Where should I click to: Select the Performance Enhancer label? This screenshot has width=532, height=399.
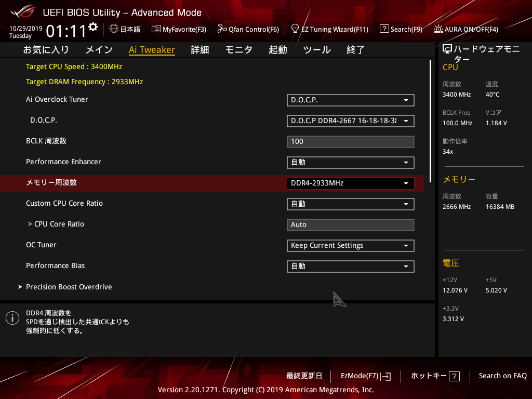[63, 162]
